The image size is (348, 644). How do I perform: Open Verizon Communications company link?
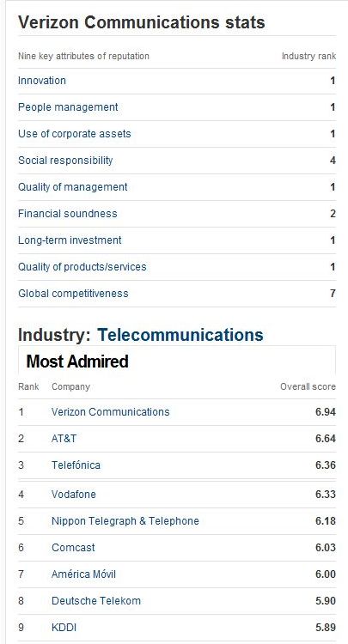(111, 412)
